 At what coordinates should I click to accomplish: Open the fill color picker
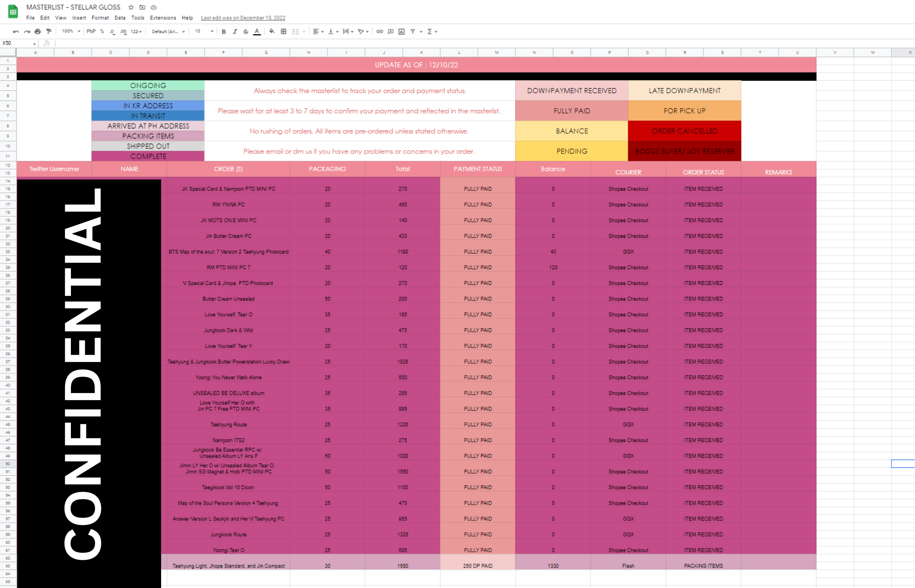[272, 31]
